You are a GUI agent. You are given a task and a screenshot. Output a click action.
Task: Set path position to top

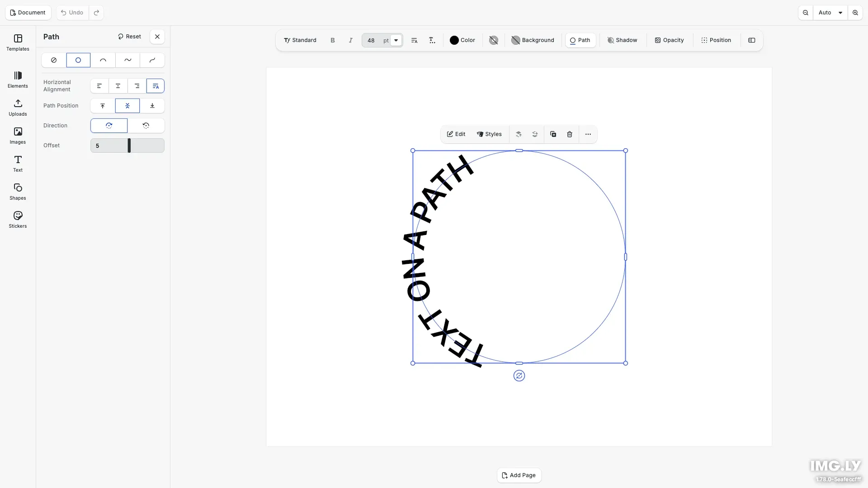coord(103,106)
